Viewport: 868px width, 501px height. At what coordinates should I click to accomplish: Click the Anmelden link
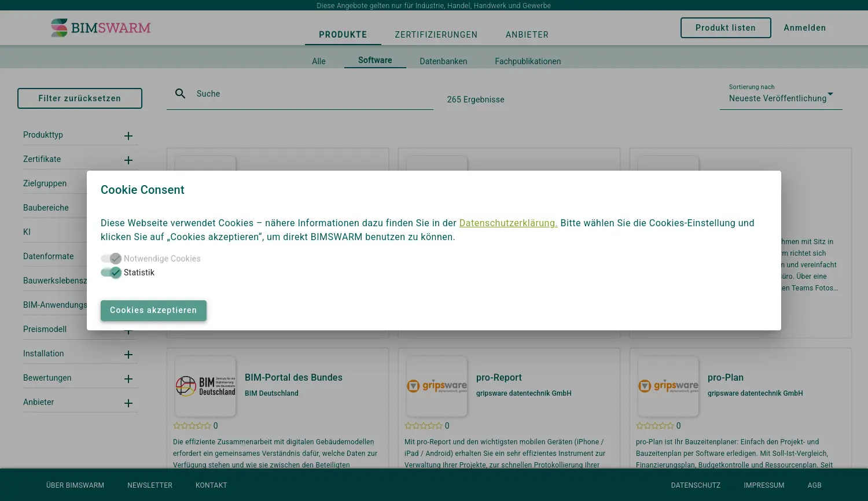pos(805,28)
